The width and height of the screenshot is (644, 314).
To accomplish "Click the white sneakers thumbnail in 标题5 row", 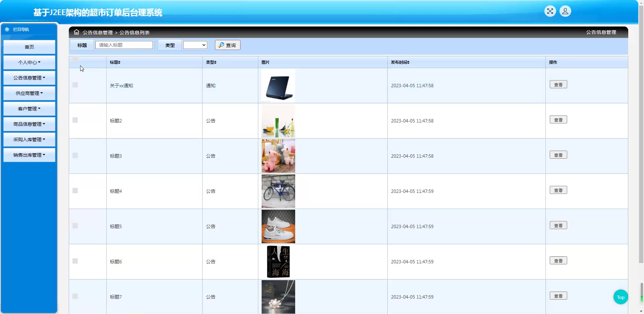I will coord(278,226).
